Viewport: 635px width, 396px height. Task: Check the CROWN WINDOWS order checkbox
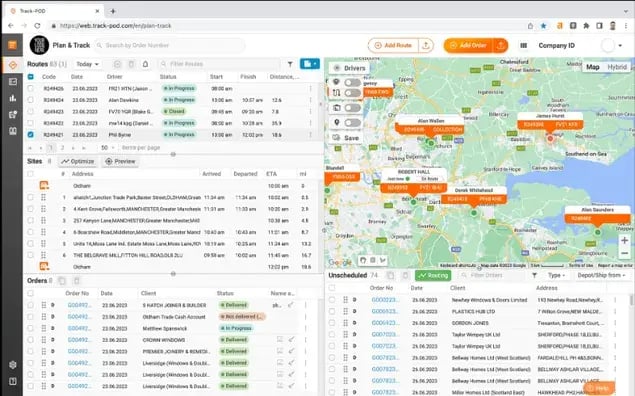coord(30,340)
